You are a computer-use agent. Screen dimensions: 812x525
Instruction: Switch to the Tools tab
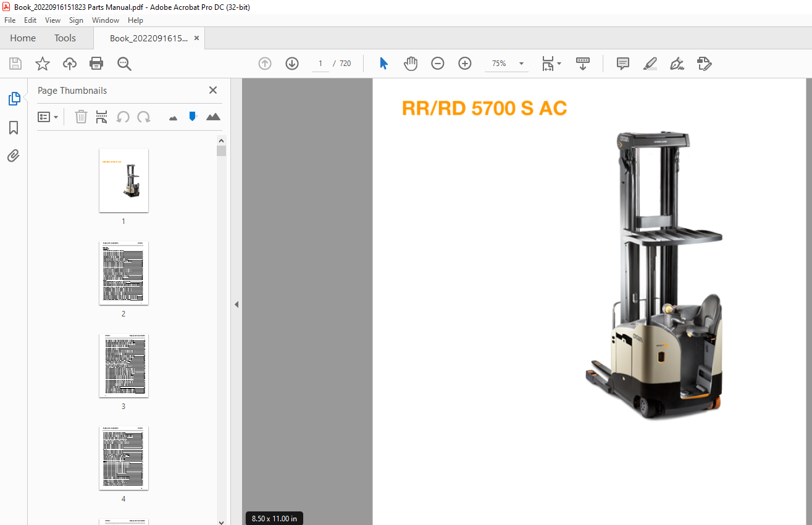pos(65,38)
